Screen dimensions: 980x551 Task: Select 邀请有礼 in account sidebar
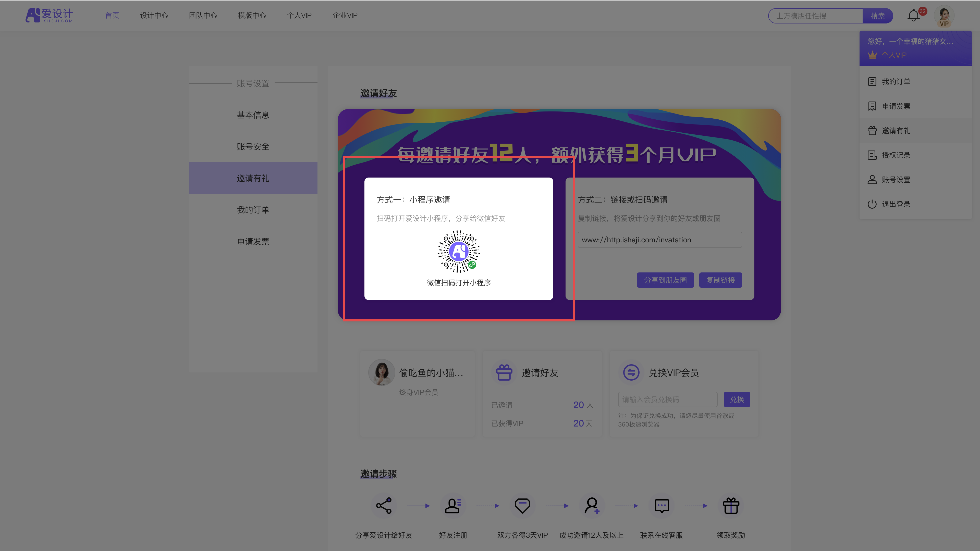(253, 178)
